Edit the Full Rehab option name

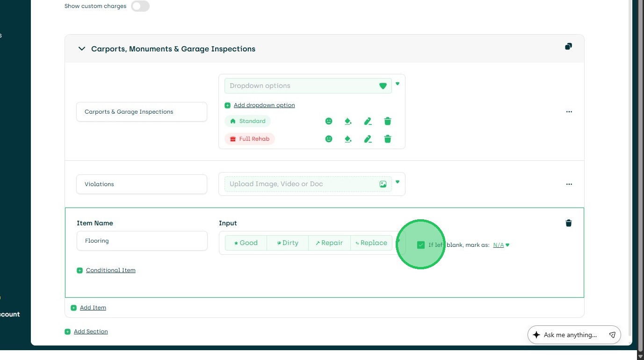[368, 139]
